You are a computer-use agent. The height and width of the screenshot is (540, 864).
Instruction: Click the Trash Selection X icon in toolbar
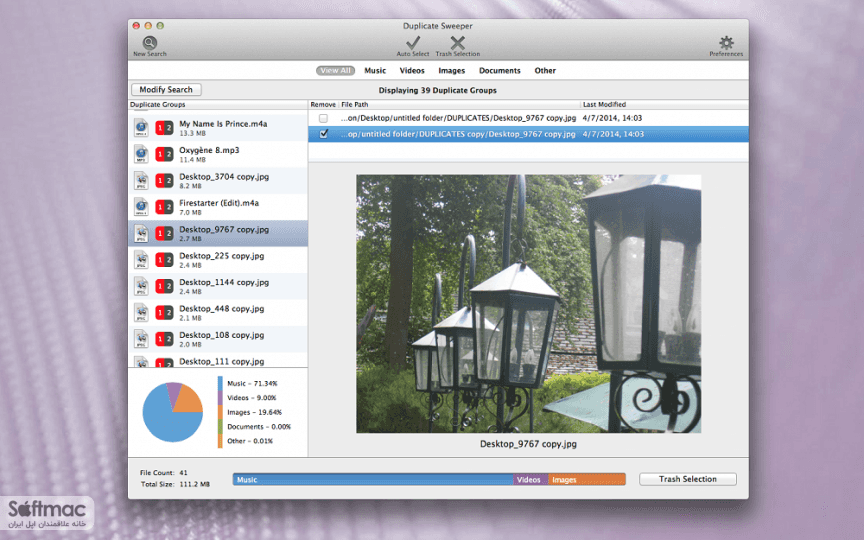pyautogui.click(x=457, y=42)
